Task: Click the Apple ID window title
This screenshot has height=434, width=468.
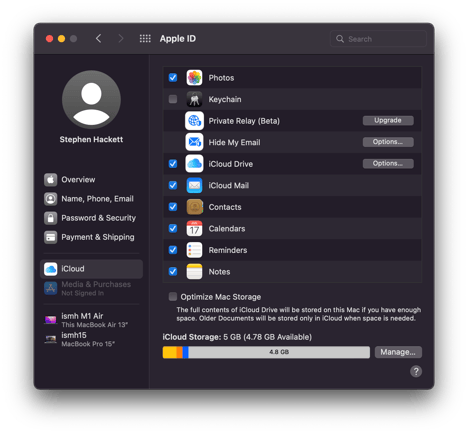Action: pos(178,39)
